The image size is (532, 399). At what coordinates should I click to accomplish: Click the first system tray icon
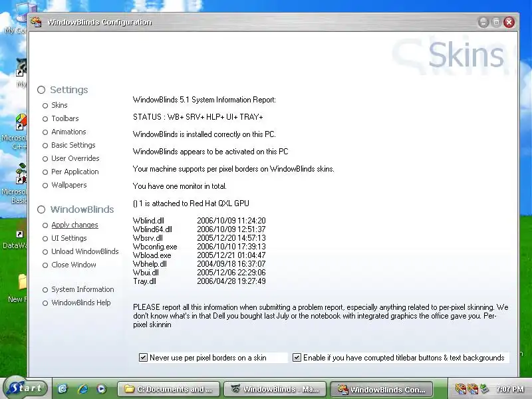pos(460,389)
